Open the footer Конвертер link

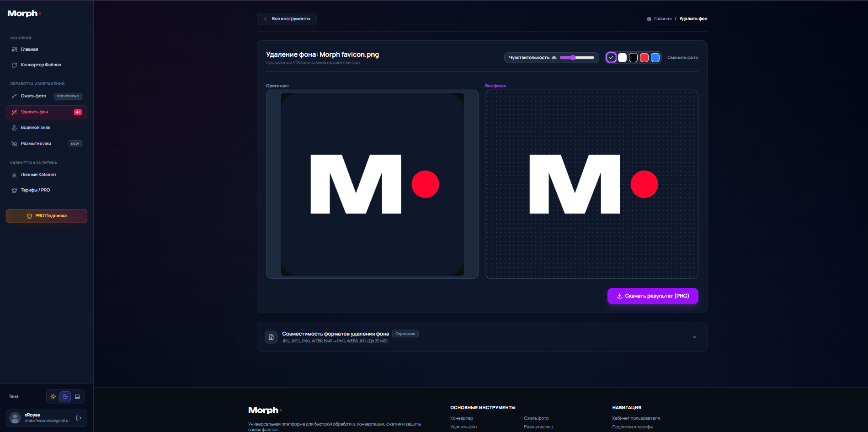point(462,418)
